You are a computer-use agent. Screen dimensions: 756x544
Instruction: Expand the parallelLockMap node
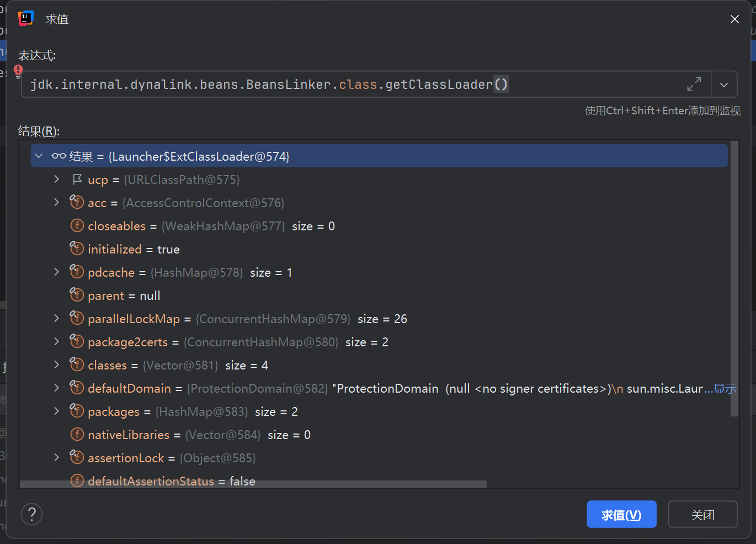[x=56, y=319]
